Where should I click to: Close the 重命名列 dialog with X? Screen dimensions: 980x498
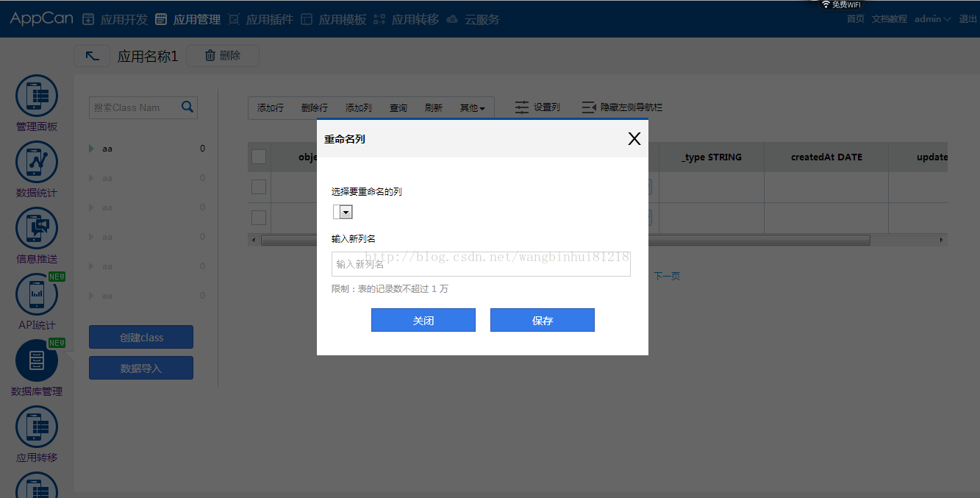point(634,138)
